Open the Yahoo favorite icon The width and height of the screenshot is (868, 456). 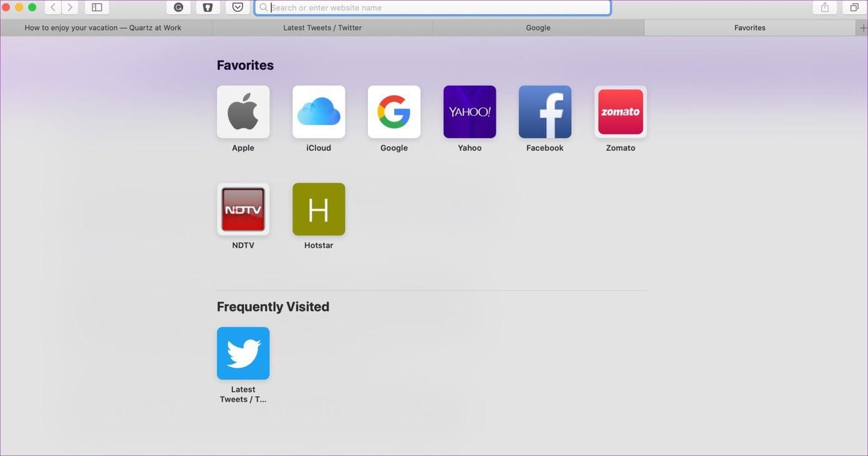(x=470, y=112)
